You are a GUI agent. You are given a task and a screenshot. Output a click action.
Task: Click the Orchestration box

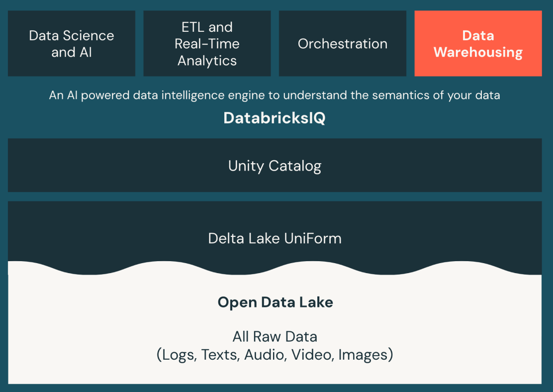[x=343, y=44]
